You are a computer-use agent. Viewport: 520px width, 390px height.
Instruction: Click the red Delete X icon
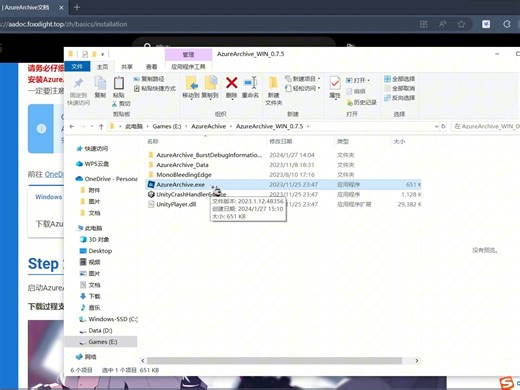click(231, 83)
